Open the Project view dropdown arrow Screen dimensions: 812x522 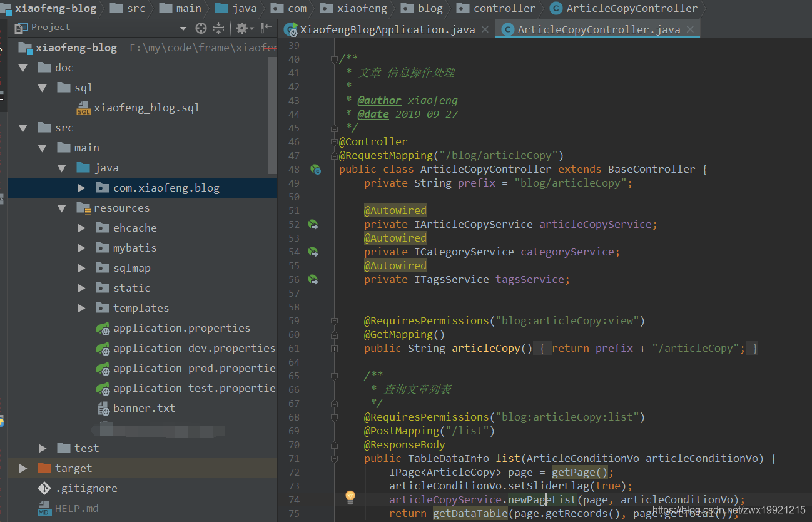pyautogui.click(x=183, y=27)
